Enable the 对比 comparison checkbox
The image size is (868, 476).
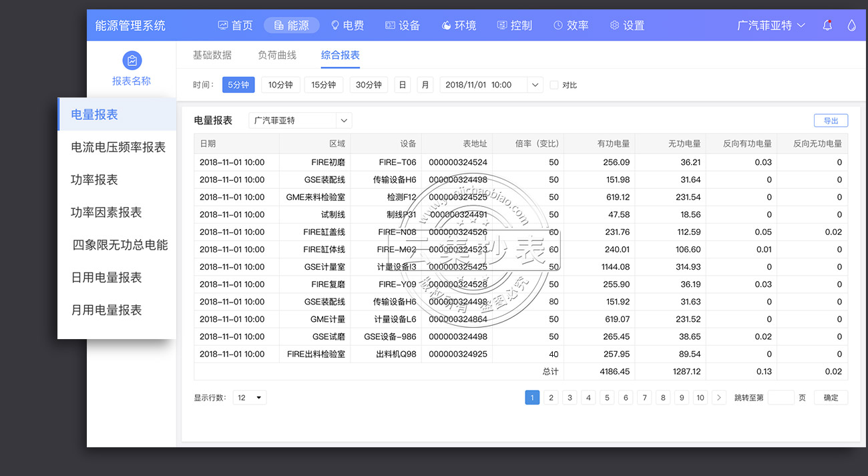pyautogui.click(x=554, y=85)
